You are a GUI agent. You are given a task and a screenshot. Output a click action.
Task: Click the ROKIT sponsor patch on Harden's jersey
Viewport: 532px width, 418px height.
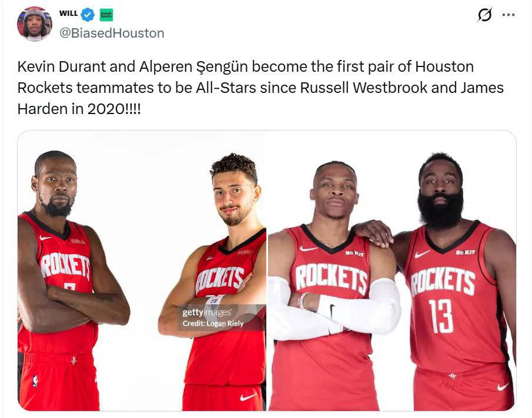(x=466, y=252)
